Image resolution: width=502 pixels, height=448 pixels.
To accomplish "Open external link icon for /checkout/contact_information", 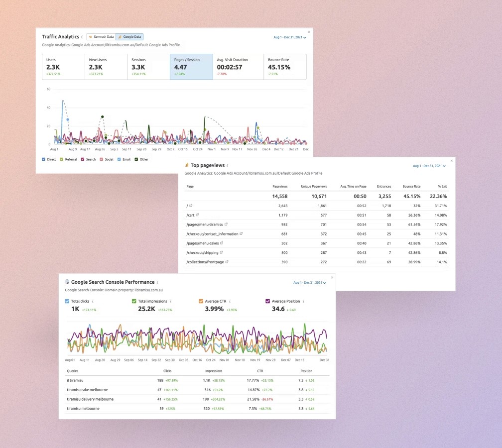I will coord(241,233).
